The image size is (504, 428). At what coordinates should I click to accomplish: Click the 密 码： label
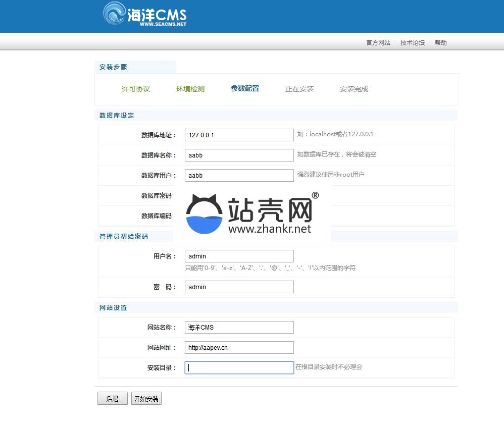[165, 287]
